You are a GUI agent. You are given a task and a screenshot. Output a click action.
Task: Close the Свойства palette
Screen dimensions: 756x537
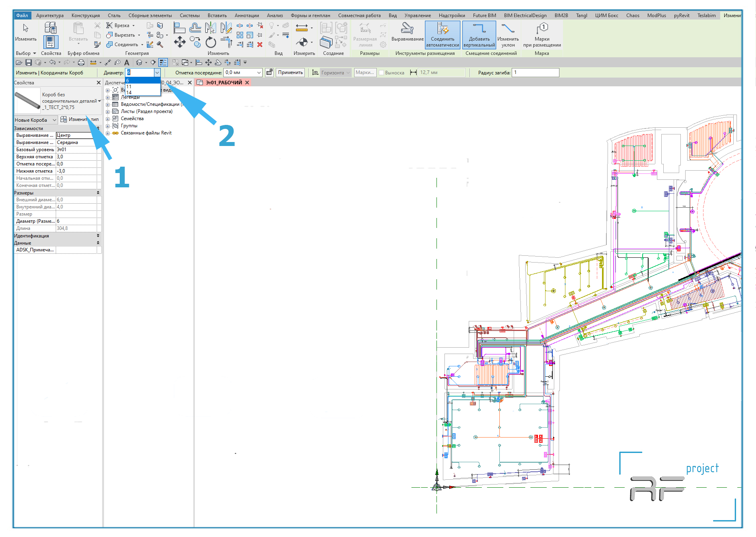tap(99, 83)
